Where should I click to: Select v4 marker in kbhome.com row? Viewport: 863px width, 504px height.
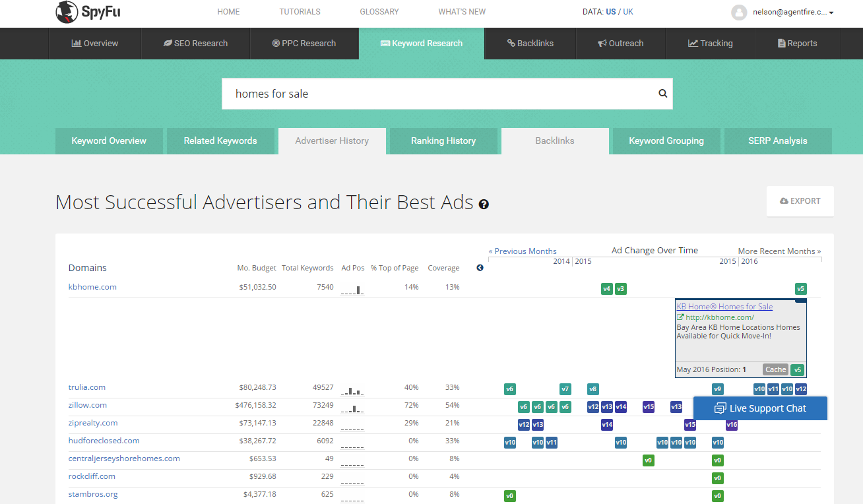click(x=607, y=289)
